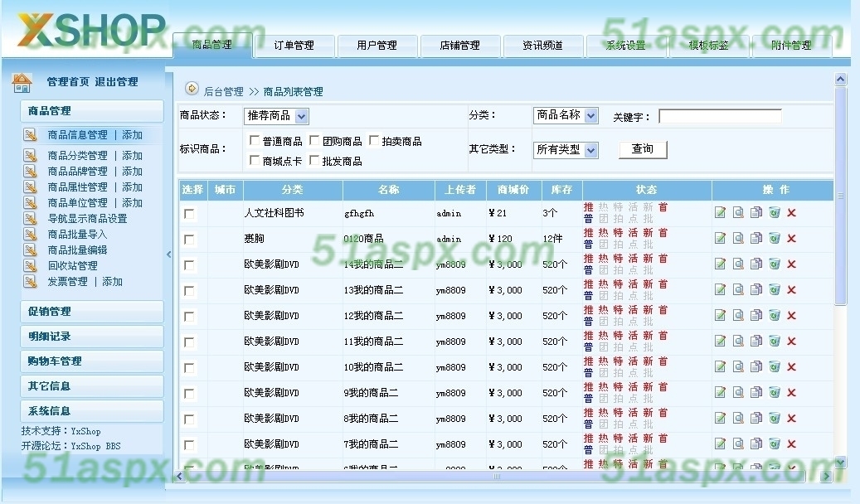Click the preview magnifier icon for gfhgfh
Image resolution: width=860 pixels, height=504 pixels.
pyautogui.click(x=738, y=213)
